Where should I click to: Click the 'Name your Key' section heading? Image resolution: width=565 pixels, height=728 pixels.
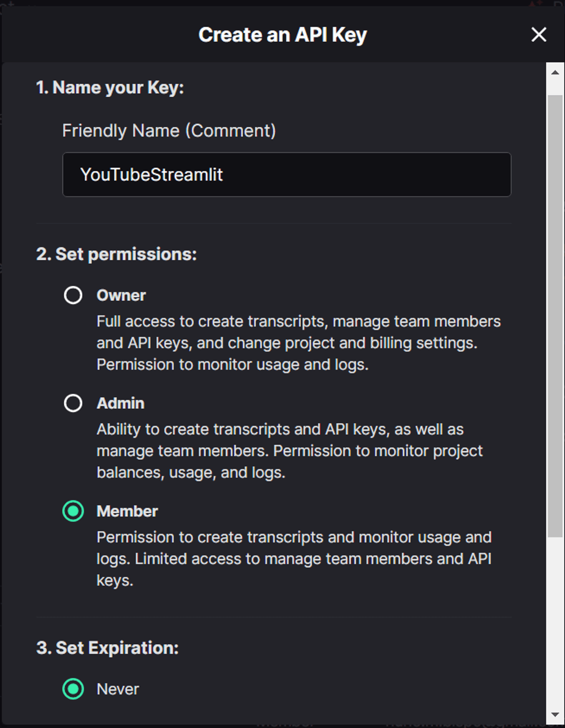[x=110, y=87]
